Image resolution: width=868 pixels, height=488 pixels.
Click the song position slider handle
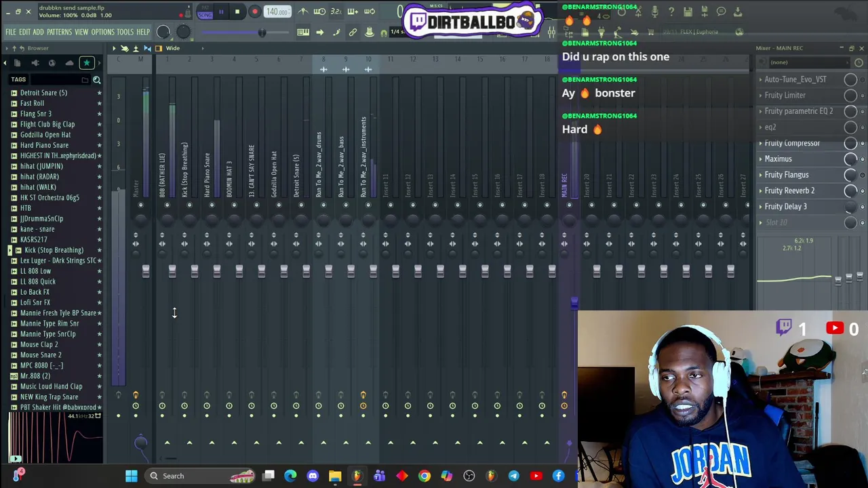click(x=262, y=32)
